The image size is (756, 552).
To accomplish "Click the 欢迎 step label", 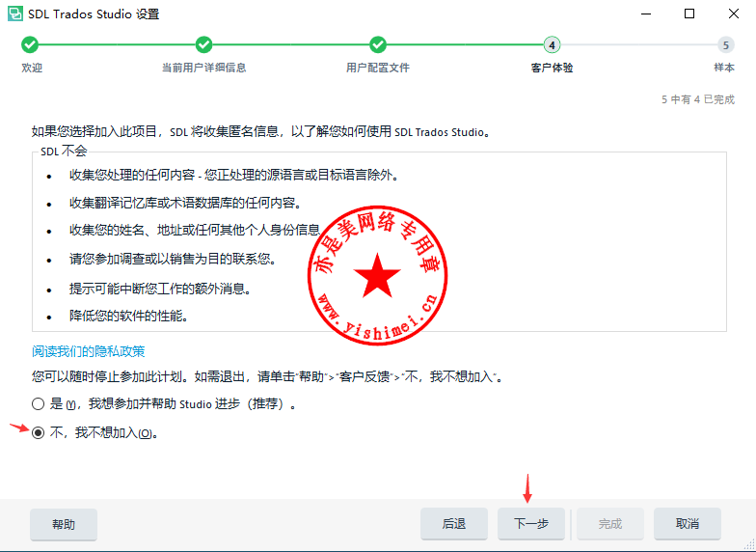I will click(x=32, y=68).
